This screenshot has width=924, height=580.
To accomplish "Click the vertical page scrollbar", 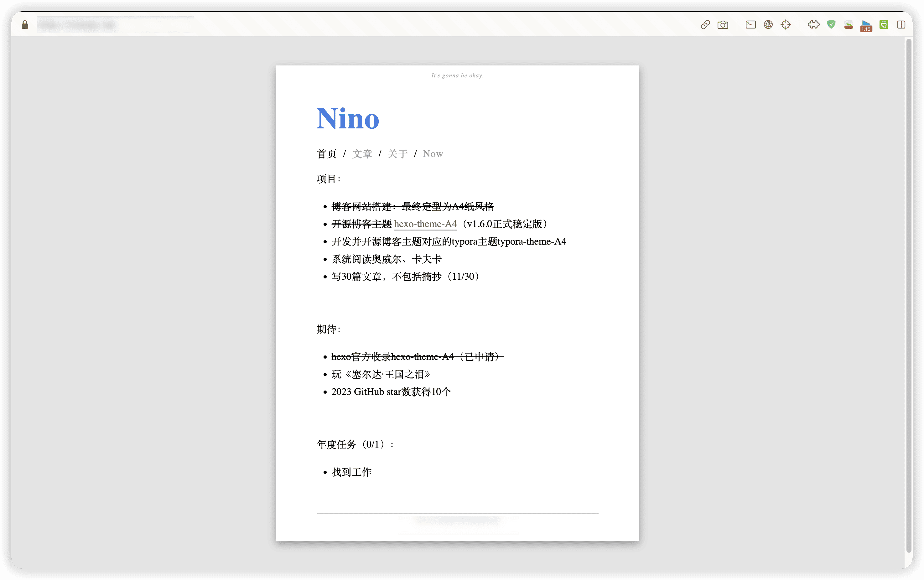I will pyautogui.click(x=908, y=295).
